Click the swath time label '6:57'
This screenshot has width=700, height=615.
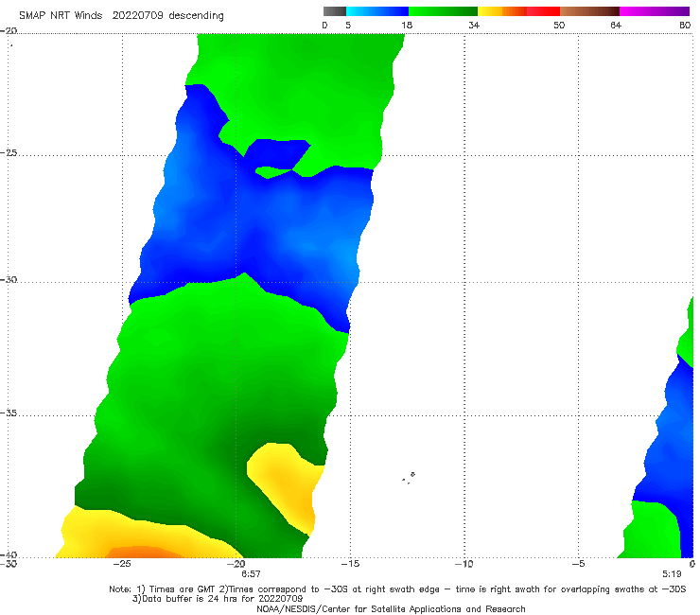point(251,574)
